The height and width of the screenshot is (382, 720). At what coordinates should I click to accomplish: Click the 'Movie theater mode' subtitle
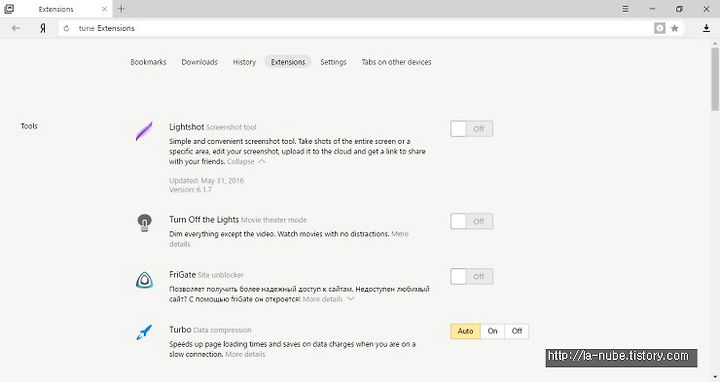274,220
